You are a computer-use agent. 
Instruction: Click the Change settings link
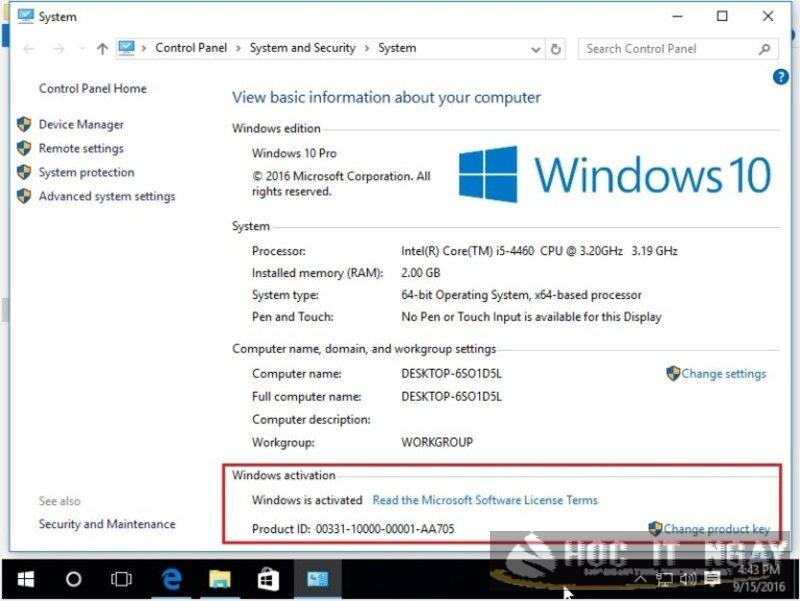coord(723,374)
